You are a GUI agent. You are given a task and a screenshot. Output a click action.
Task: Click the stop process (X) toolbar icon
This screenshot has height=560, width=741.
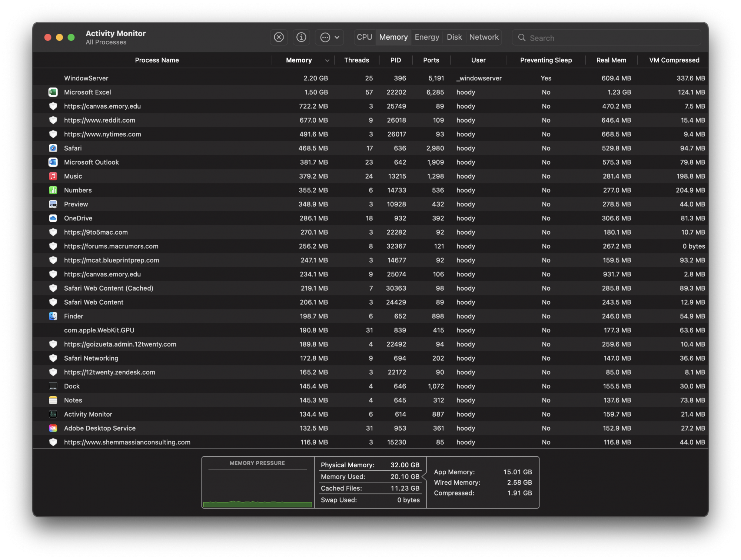pyautogui.click(x=279, y=37)
